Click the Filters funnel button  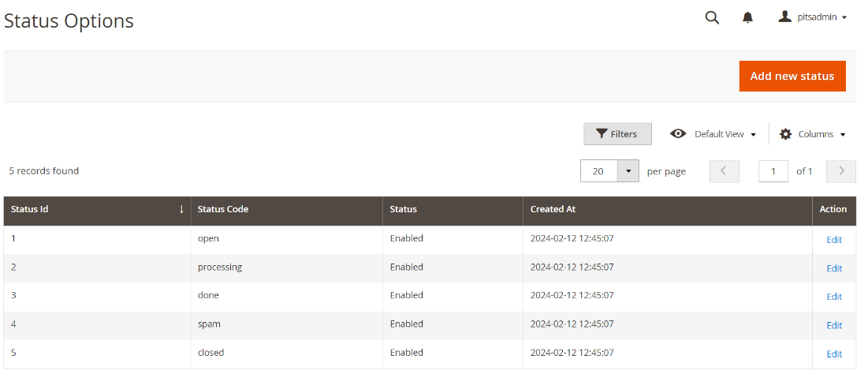coord(617,134)
